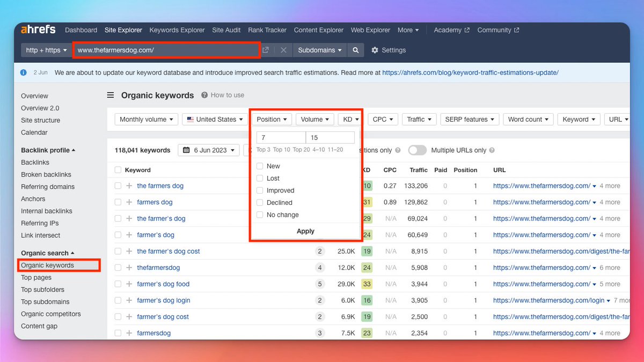Click the Ahrefs logo
This screenshot has width=644, height=362.
pyautogui.click(x=39, y=30)
